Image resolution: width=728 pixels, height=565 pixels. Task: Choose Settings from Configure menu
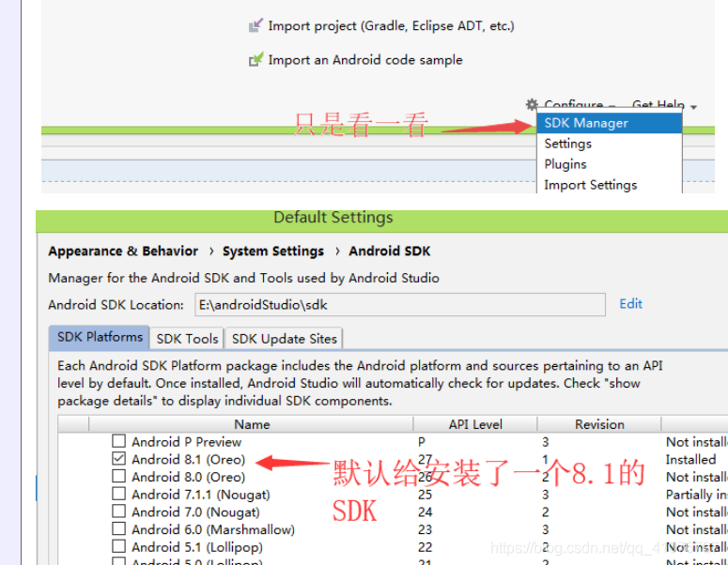click(x=609, y=144)
